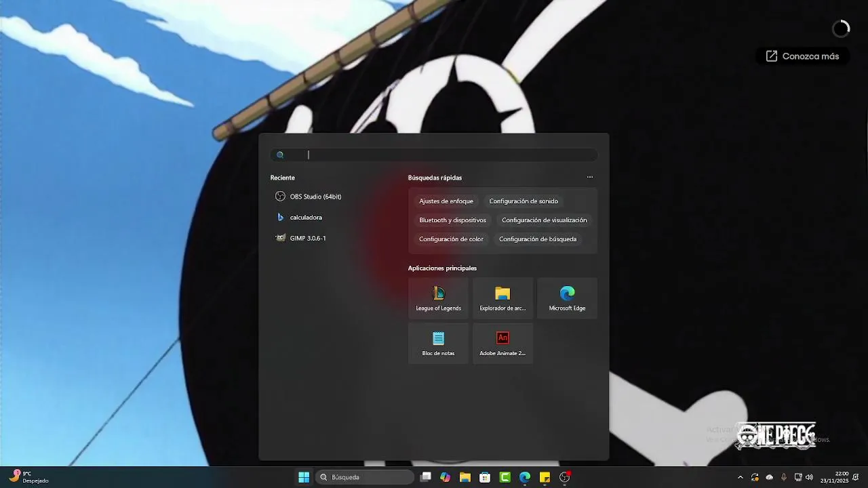Focus the search panel text field
The image size is (868, 488).
point(434,155)
